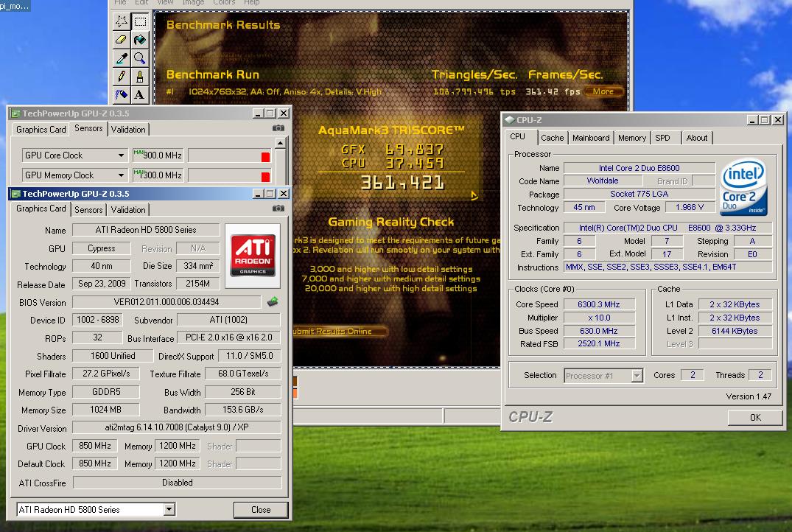Click the Code Name value Wolfdale
The width and height of the screenshot is (792, 532).
(x=603, y=181)
